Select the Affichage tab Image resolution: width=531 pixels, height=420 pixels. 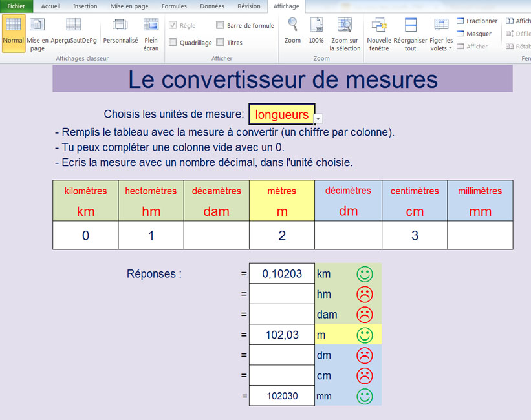click(286, 6)
